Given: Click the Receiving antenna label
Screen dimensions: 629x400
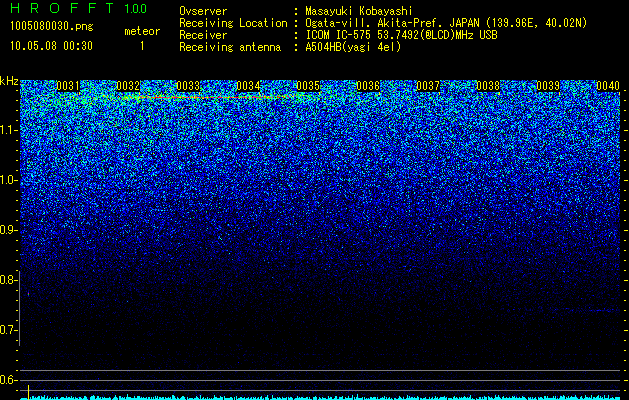Looking at the screenshot, I should (230, 47).
